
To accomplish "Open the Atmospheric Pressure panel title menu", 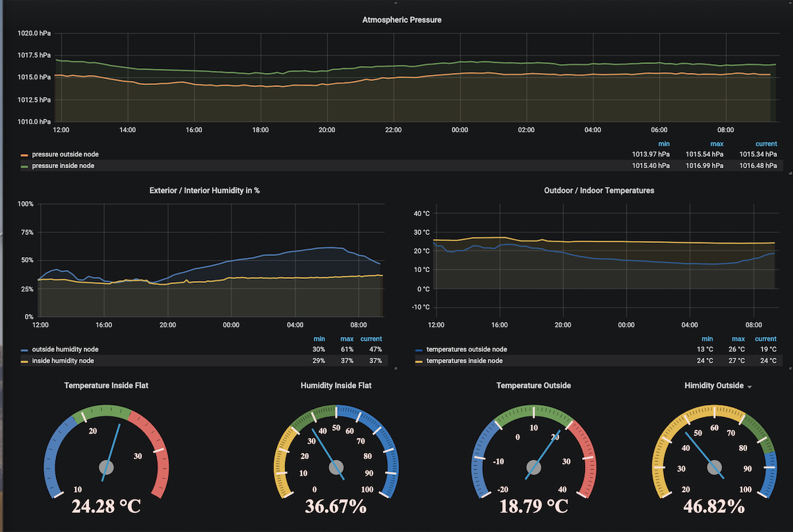I will tap(401, 20).
